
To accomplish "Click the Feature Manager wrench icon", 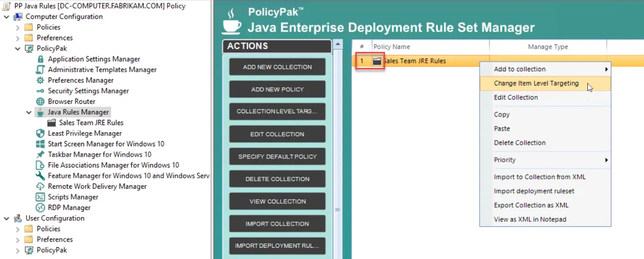I will point(40,175).
